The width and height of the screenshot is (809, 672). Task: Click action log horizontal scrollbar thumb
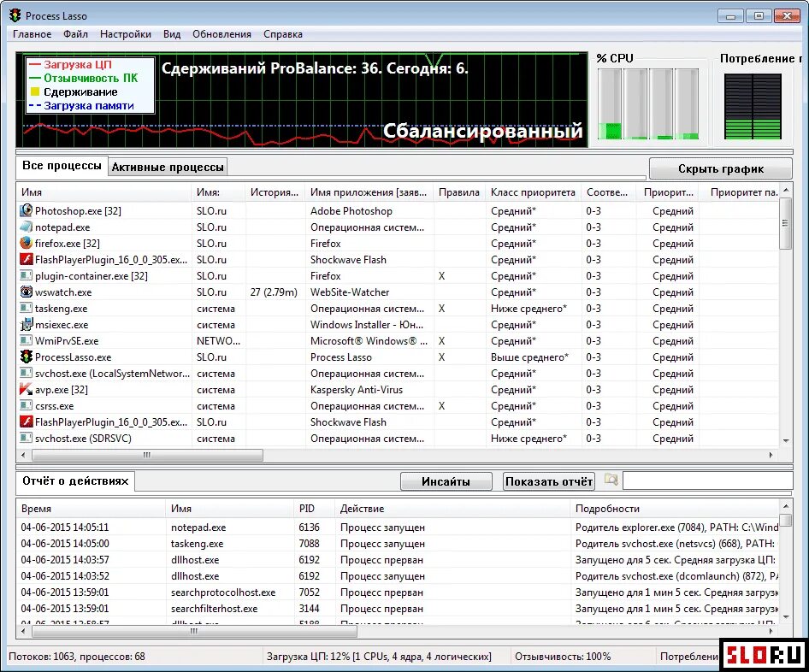[x=194, y=631]
